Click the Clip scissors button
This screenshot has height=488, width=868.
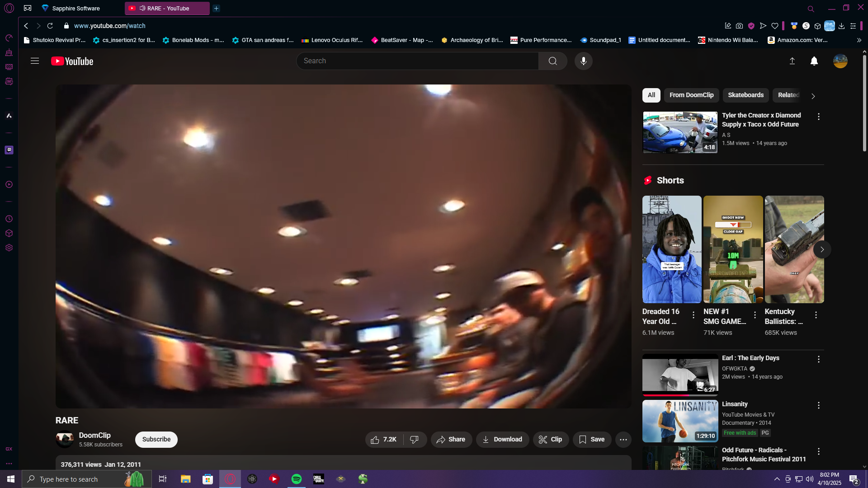point(550,439)
